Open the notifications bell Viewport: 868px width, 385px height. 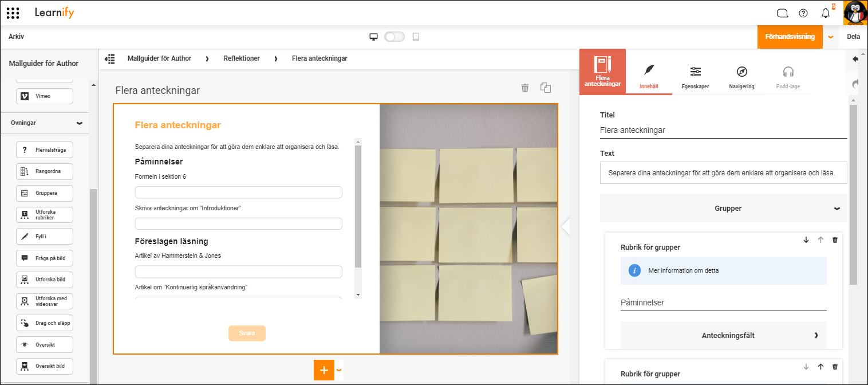pos(825,13)
